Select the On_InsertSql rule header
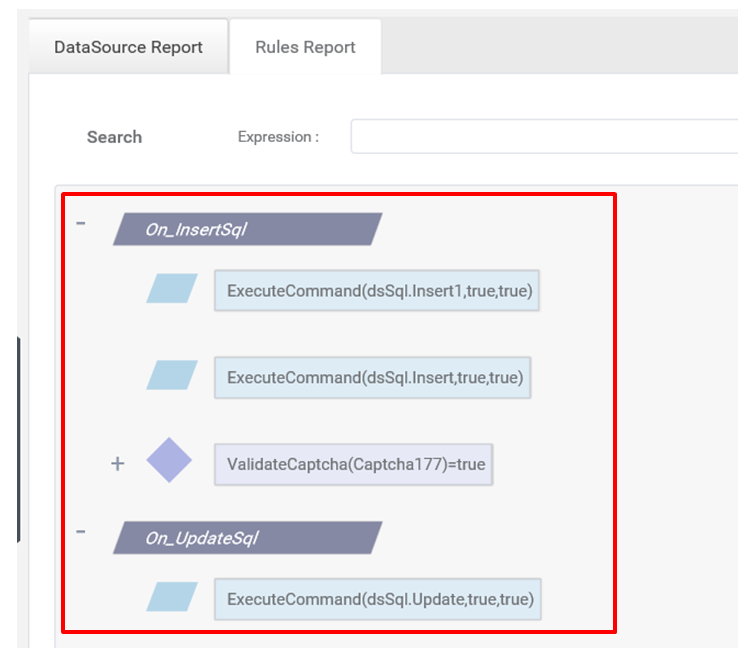The image size is (738, 648). point(248,229)
